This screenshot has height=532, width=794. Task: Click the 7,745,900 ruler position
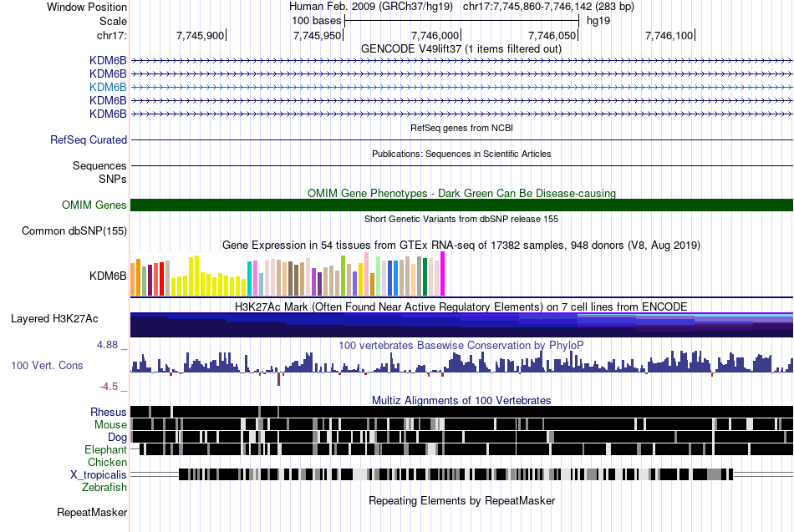pos(200,35)
